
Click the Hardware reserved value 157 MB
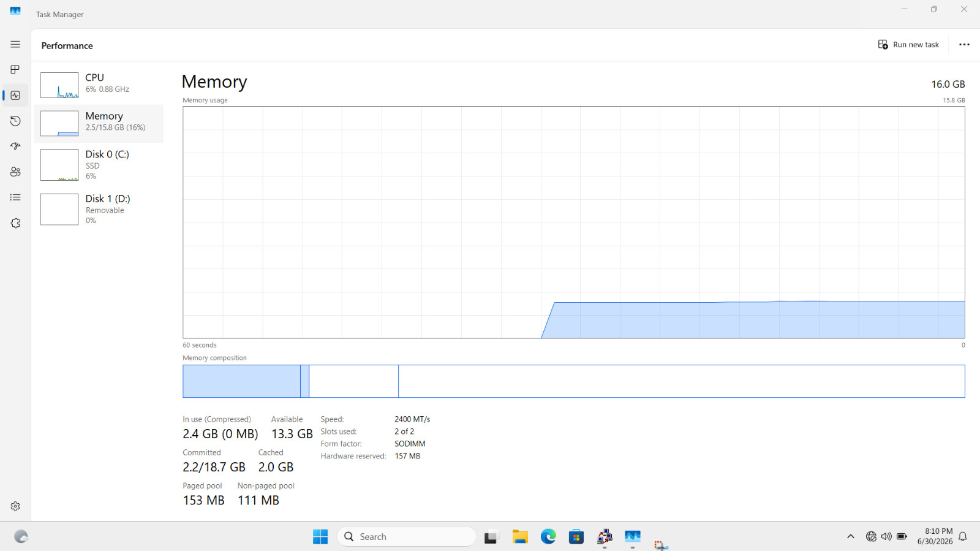(407, 456)
